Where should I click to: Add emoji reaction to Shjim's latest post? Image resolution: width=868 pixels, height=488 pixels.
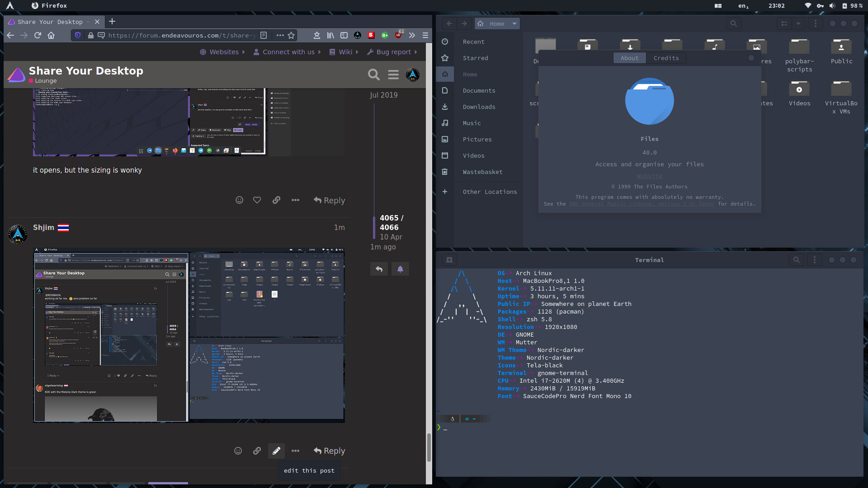[238, 450]
